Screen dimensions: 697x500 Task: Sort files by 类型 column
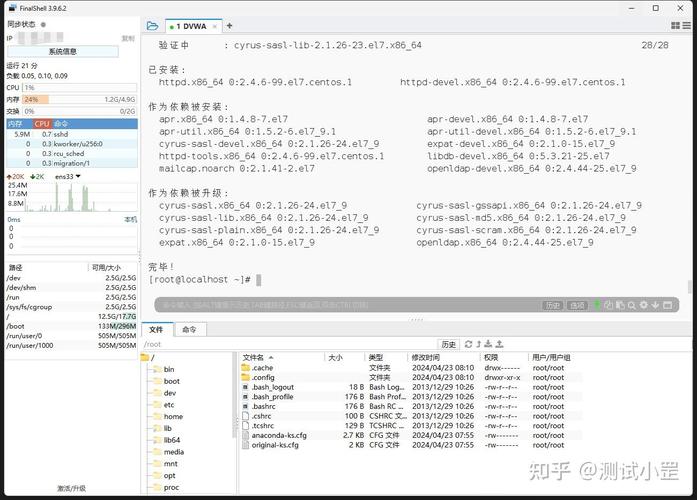(385, 357)
